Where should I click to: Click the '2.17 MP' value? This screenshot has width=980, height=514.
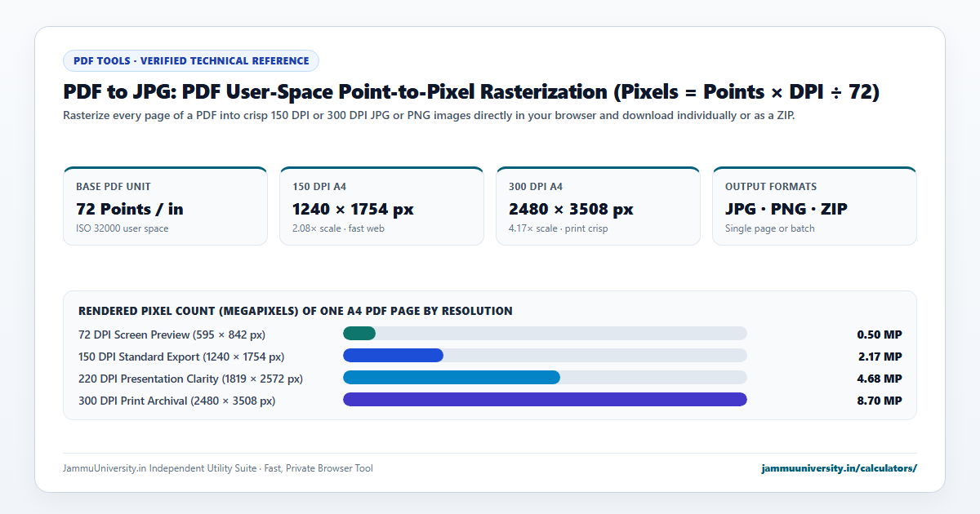(880, 357)
